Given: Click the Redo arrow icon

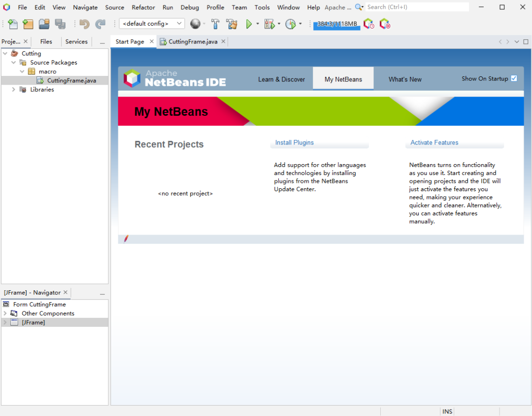Looking at the screenshot, I should tap(100, 24).
